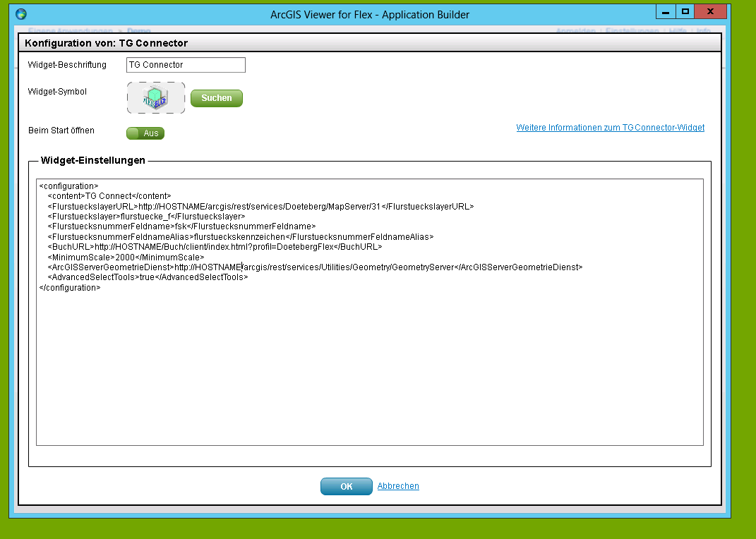Click the TG Connector widget symbol preview

[x=156, y=98]
